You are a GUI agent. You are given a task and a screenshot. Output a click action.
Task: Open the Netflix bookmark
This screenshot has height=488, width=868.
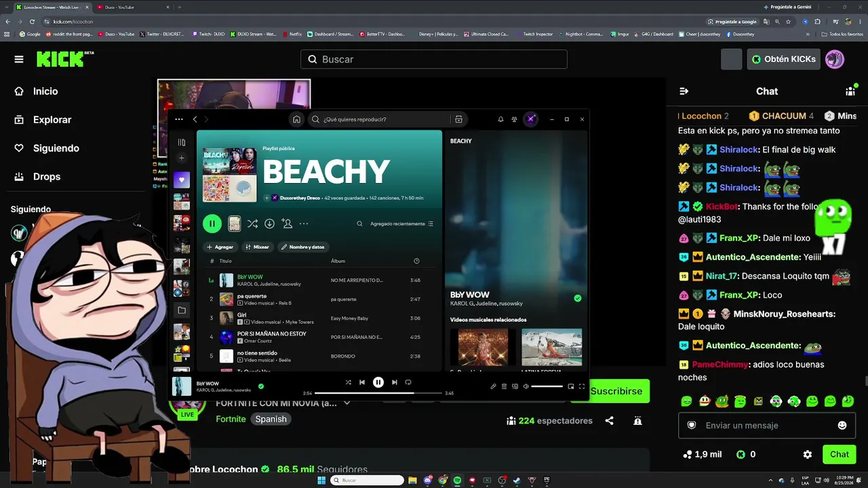point(292,34)
